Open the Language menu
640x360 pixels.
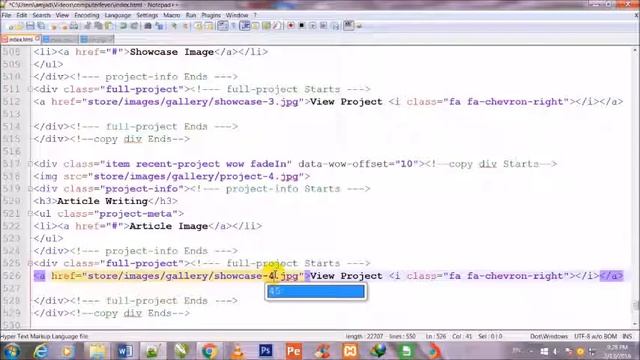pyautogui.click(x=118, y=15)
